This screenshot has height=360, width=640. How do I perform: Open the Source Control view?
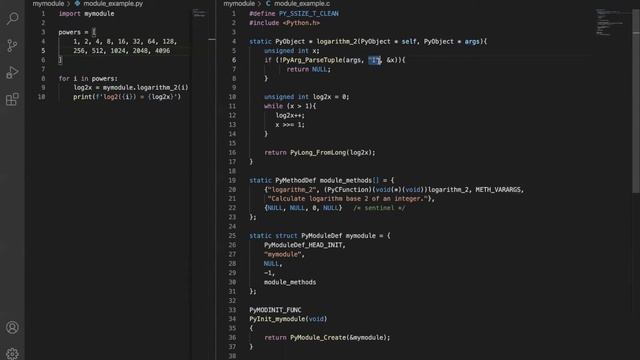(x=12, y=45)
